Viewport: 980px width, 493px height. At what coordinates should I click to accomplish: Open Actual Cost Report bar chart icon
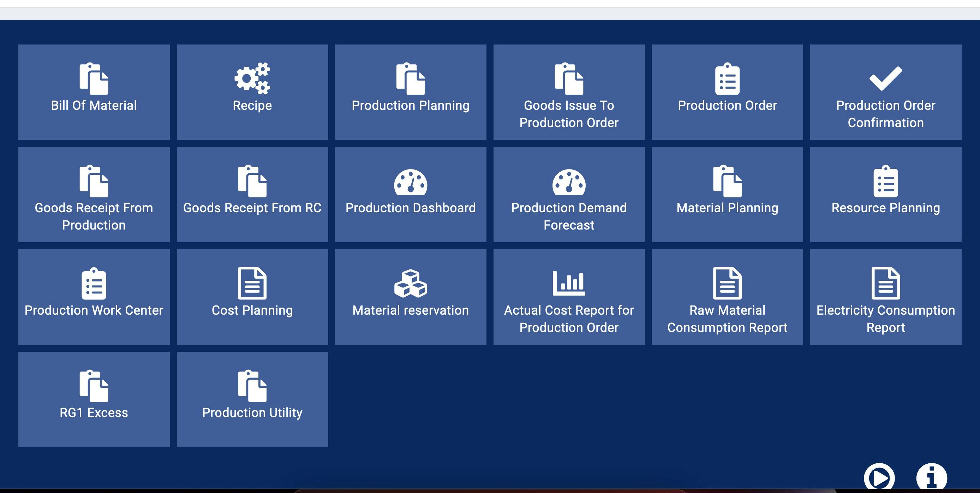click(568, 284)
